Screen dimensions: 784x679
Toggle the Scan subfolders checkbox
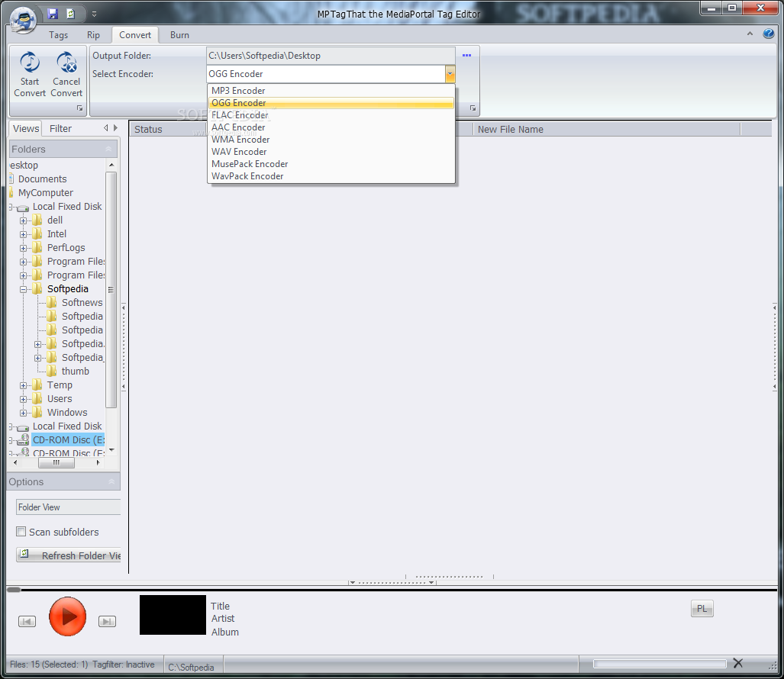coord(21,532)
